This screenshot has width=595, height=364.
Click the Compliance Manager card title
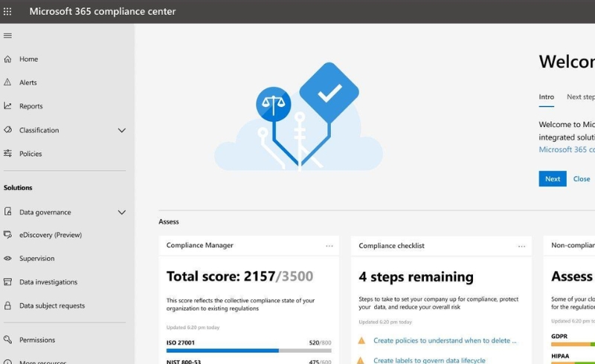coord(199,245)
